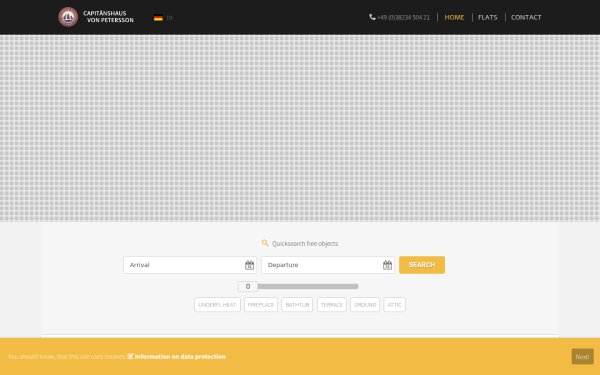Toggle the UNDERFL.HEAT. filter
The width and height of the screenshot is (600, 375).
tap(217, 305)
